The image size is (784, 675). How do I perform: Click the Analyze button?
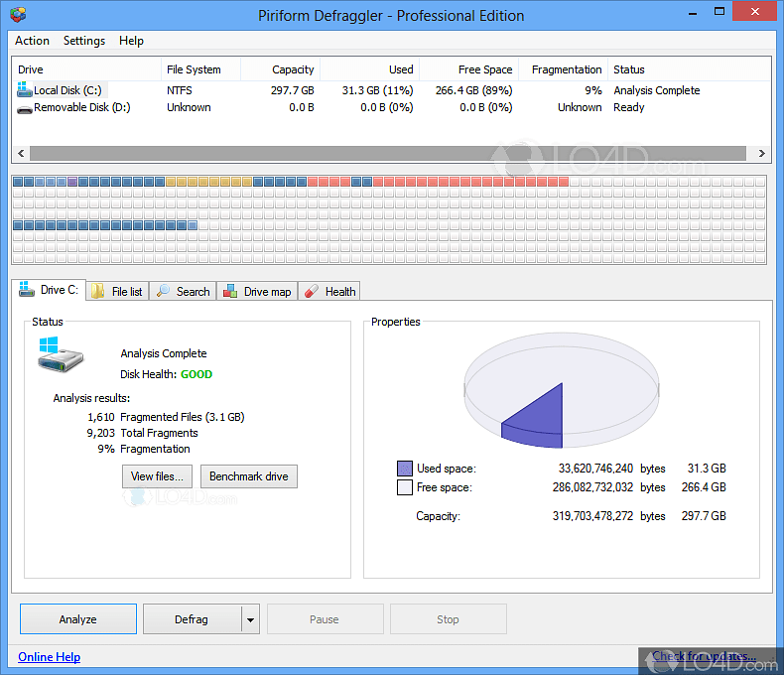point(78,619)
